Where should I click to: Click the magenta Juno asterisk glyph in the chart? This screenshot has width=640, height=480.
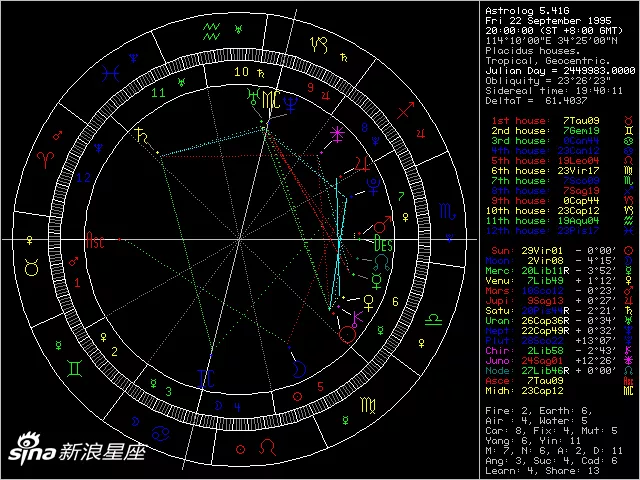[337, 134]
